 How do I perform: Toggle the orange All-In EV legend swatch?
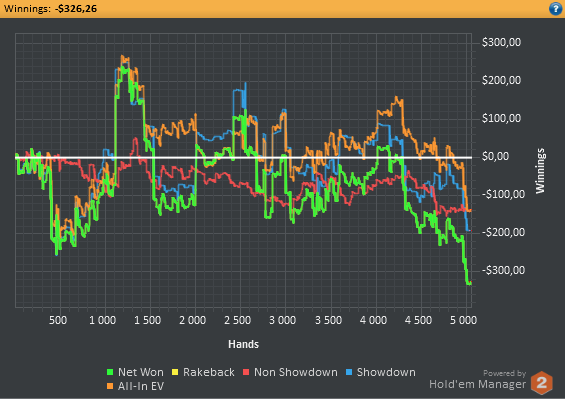click(110, 386)
